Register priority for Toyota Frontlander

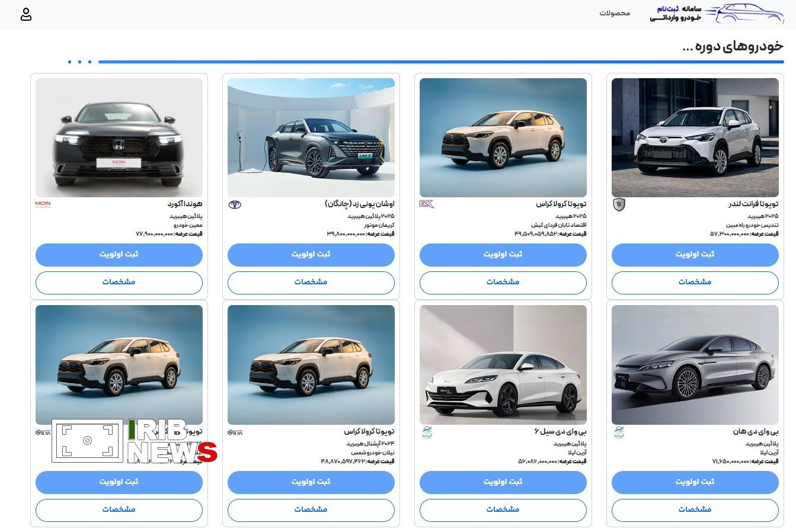click(x=695, y=255)
